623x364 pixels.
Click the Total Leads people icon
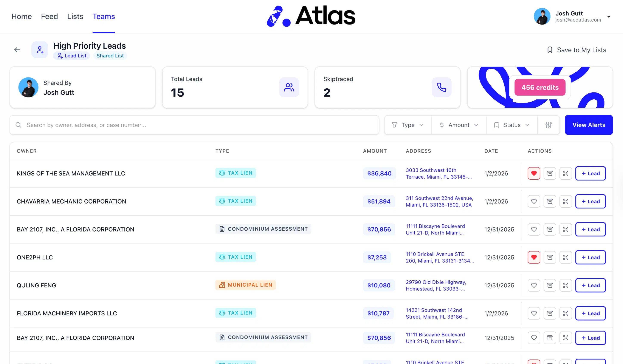(x=289, y=87)
